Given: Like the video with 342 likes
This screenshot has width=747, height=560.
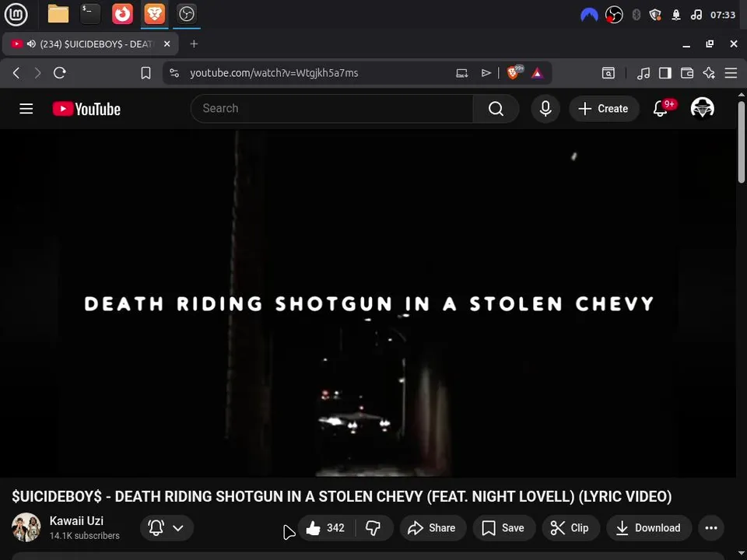Looking at the screenshot, I should [326, 527].
